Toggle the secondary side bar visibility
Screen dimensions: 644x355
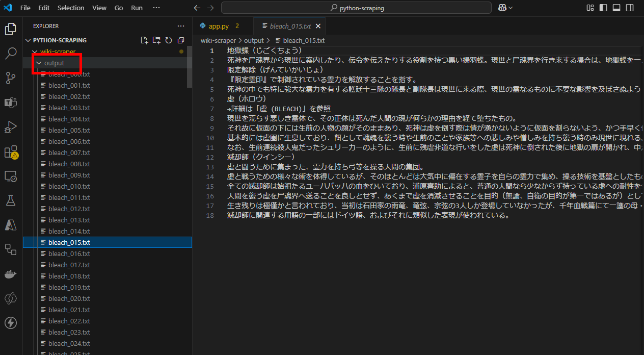click(629, 8)
